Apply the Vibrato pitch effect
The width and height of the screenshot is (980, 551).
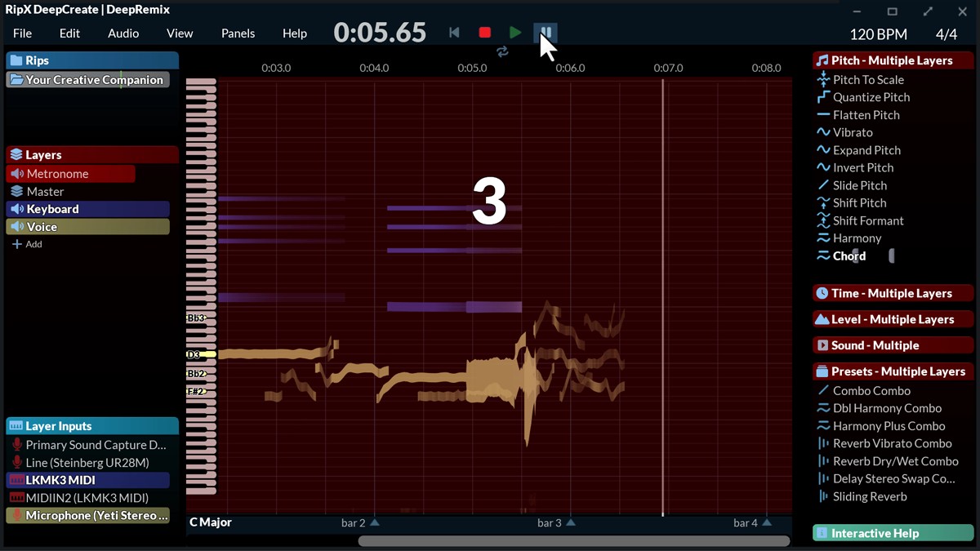(x=849, y=131)
